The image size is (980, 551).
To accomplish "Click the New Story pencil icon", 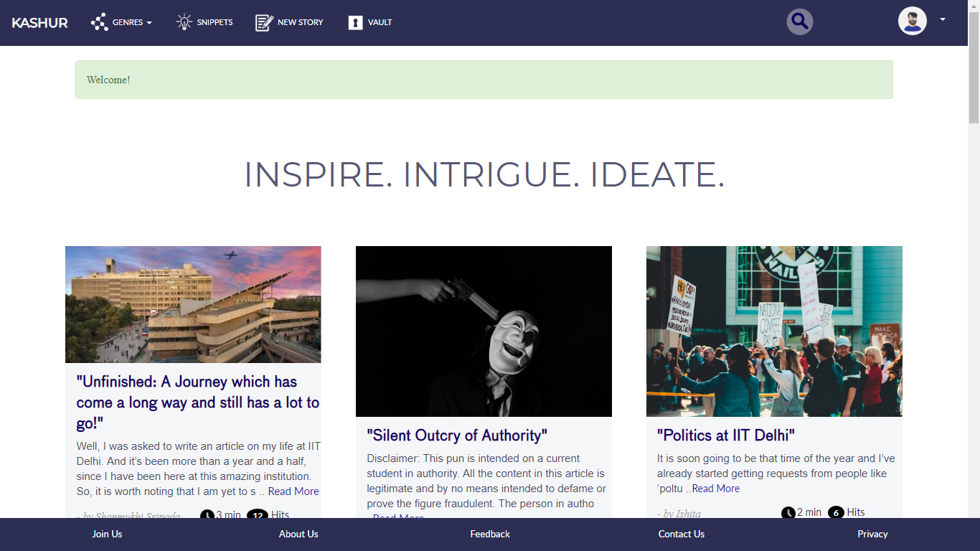I will point(264,22).
